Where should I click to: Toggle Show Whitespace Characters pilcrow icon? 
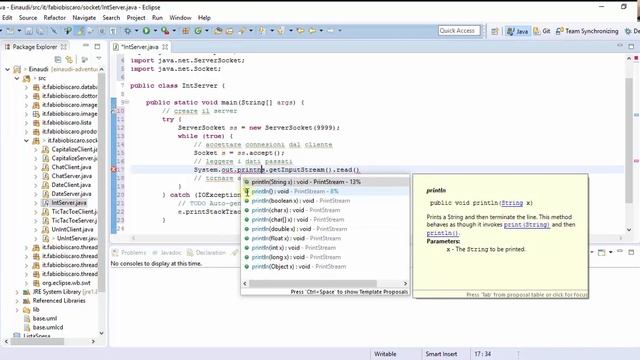(x=113, y=31)
